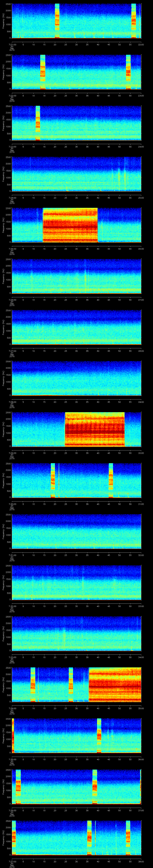Click the Frequency (Hz) axis label of the 7:27:00 panel

[3, 327]
